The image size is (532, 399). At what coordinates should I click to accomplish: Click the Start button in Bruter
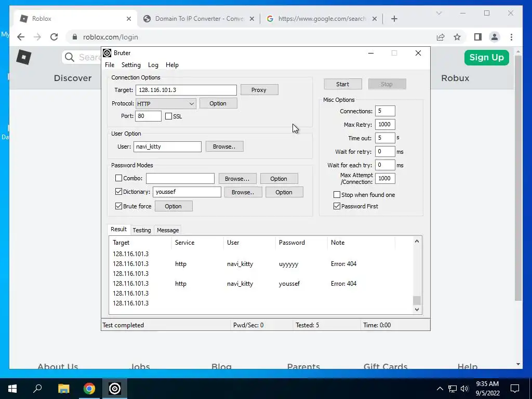(343, 84)
